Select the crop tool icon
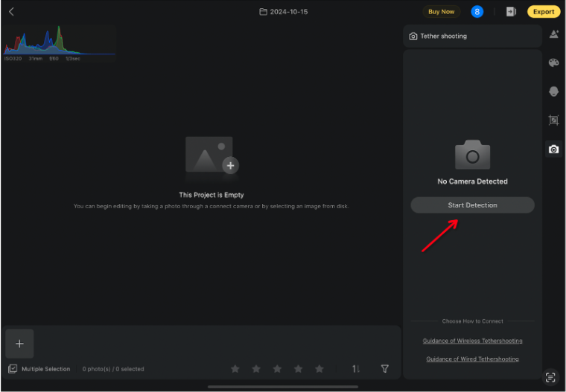The image size is (566, 392). (x=553, y=120)
